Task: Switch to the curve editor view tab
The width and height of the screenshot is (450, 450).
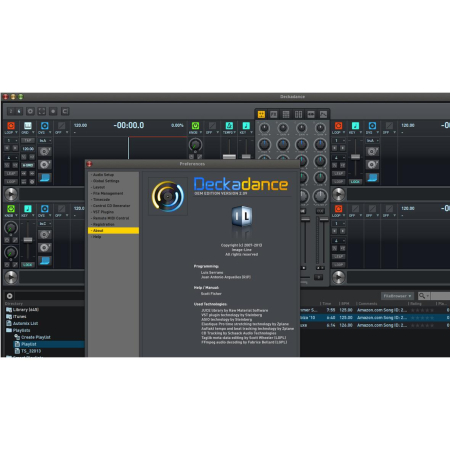Action: coord(323,115)
